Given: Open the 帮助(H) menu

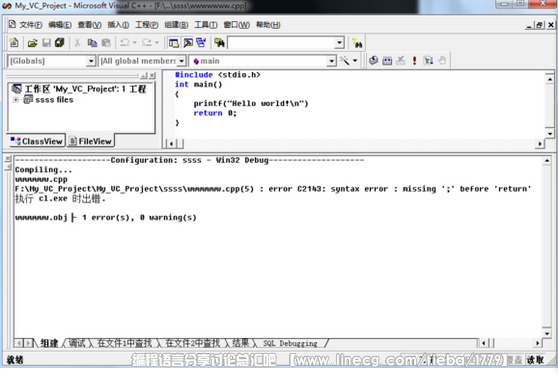Looking at the screenshot, I should (x=268, y=25).
